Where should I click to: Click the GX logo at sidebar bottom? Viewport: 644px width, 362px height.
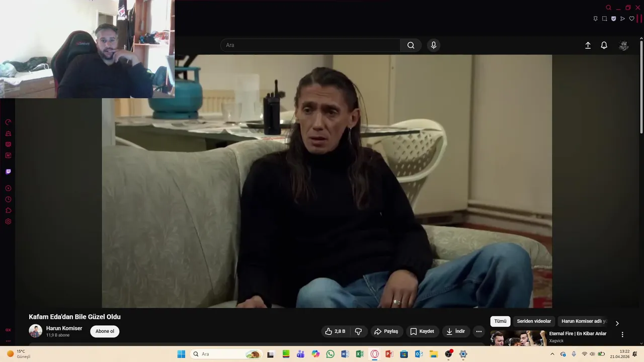click(8, 330)
